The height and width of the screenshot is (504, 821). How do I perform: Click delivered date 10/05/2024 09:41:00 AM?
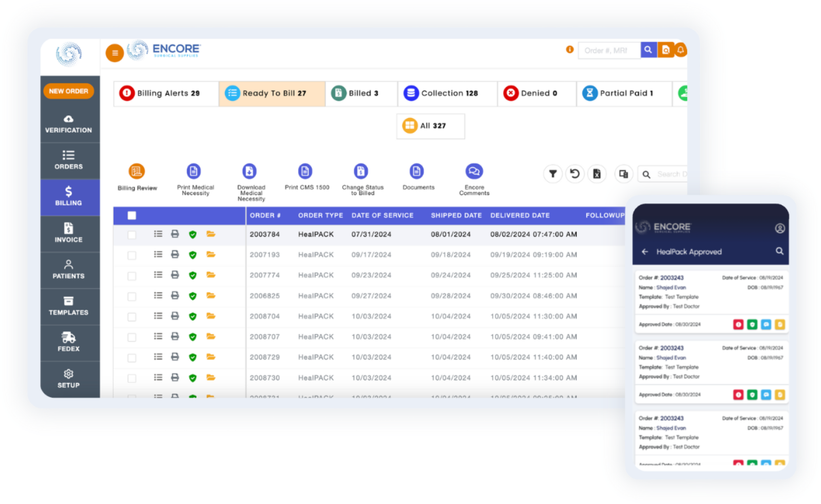pyautogui.click(x=533, y=337)
